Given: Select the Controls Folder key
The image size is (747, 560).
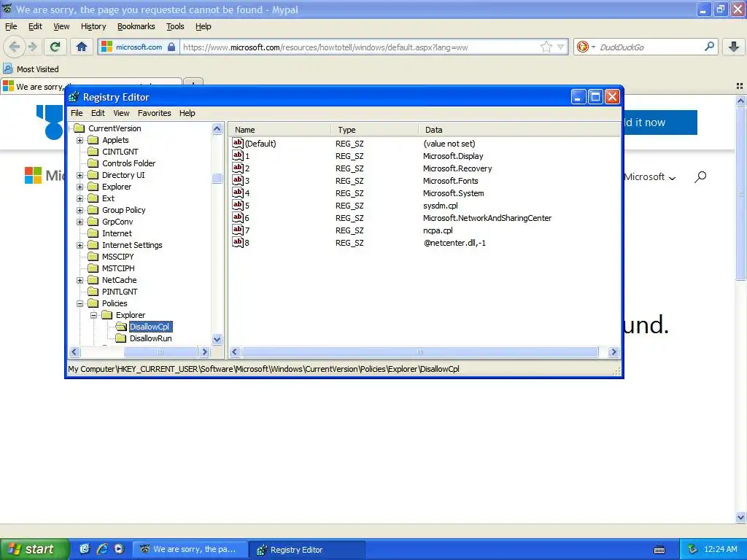Looking at the screenshot, I should [128, 163].
